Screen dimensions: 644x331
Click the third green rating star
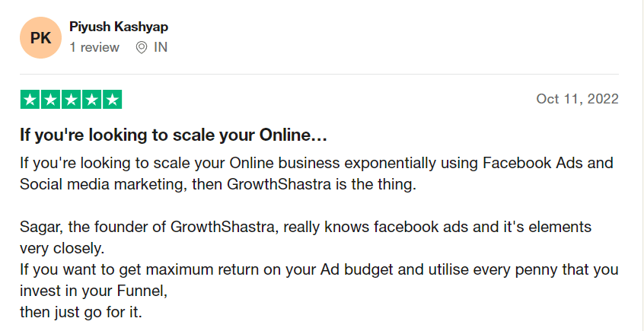pyautogui.click(x=71, y=100)
